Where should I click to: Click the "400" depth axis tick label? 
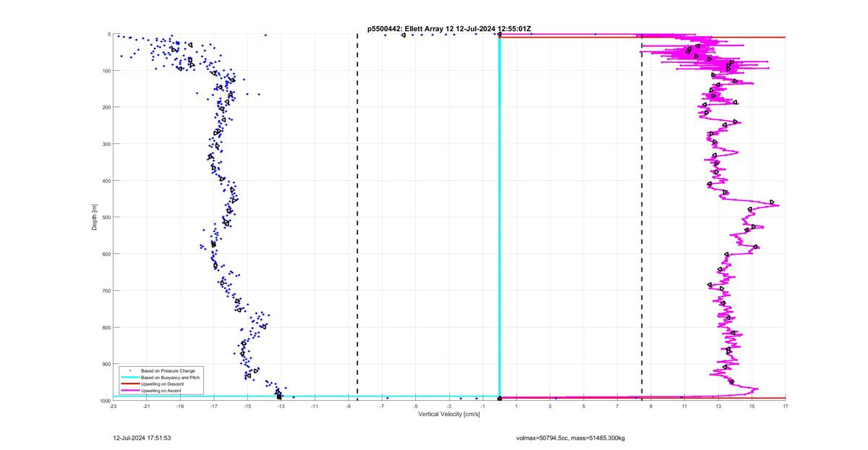point(106,181)
